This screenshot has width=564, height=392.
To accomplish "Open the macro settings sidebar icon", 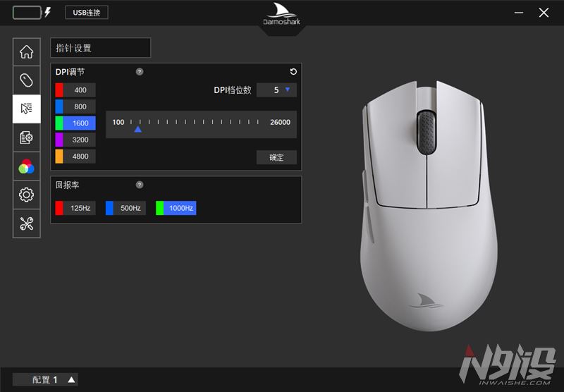I will tap(26, 137).
